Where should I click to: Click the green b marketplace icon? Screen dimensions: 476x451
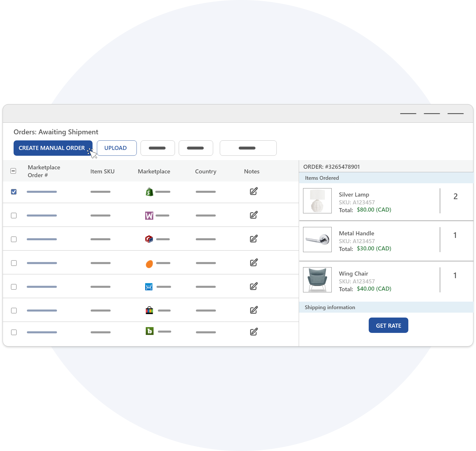150,331
